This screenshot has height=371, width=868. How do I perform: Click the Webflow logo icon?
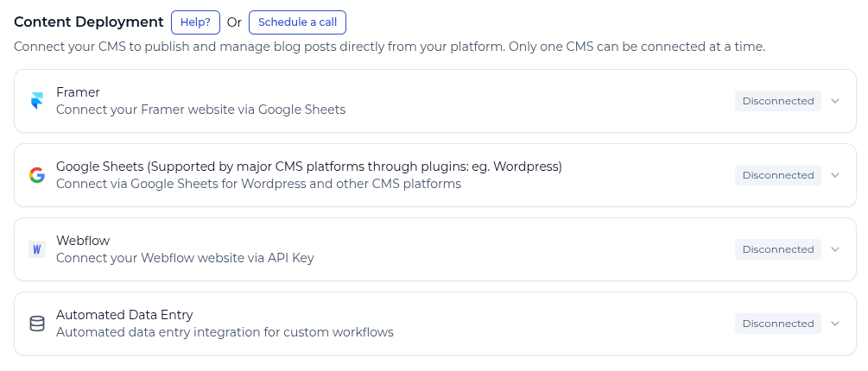coord(37,249)
